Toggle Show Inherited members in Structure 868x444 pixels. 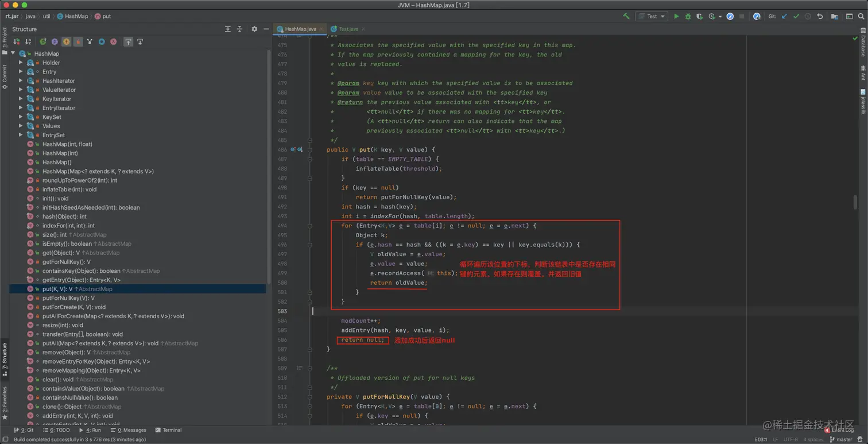[42, 42]
